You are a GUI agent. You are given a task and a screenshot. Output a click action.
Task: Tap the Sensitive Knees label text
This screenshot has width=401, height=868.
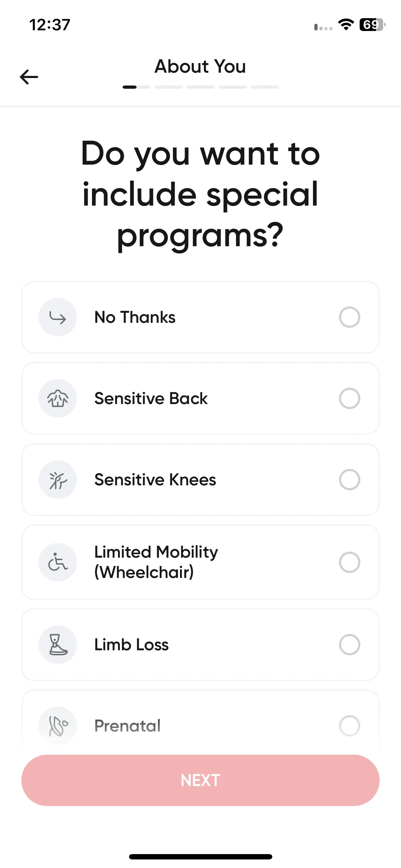click(155, 480)
